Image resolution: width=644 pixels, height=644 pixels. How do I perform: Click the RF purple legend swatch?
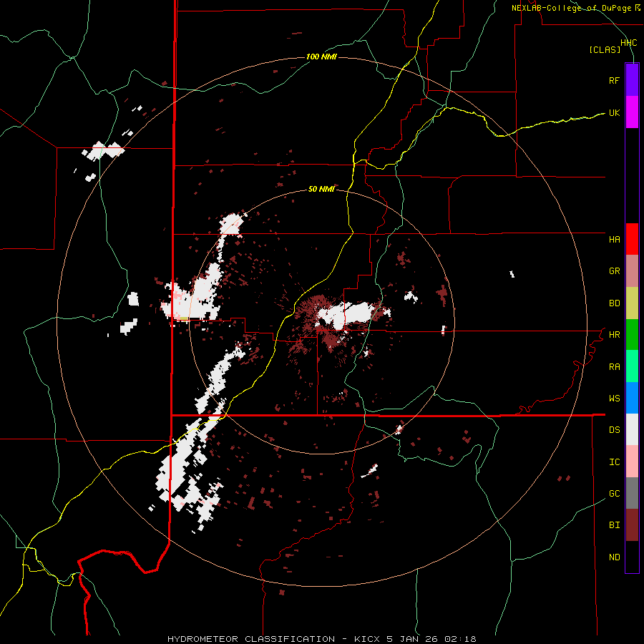(632, 80)
